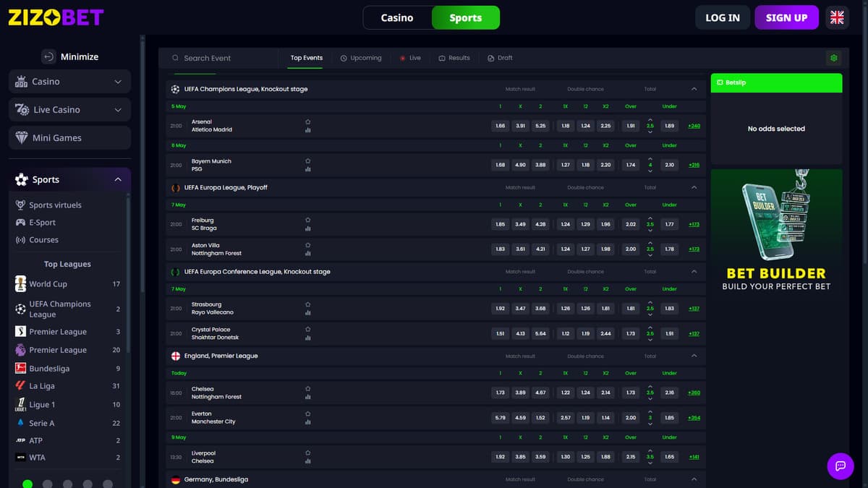This screenshot has height=488, width=868.
Task: Select Over 2.15 for Liverpool vs Chelsea
Action: (x=631, y=457)
